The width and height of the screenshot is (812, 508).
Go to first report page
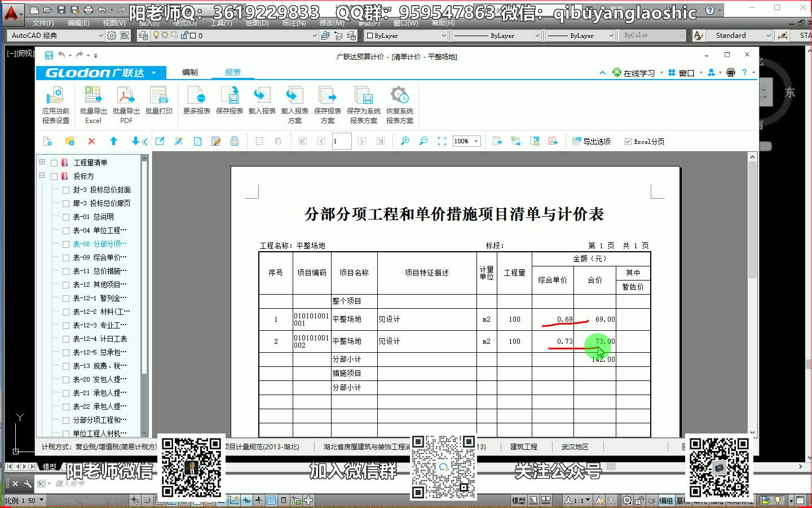click(303, 141)
